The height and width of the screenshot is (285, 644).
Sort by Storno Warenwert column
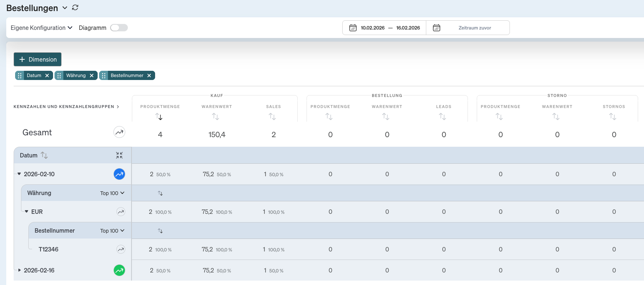(x=556, y=117)
